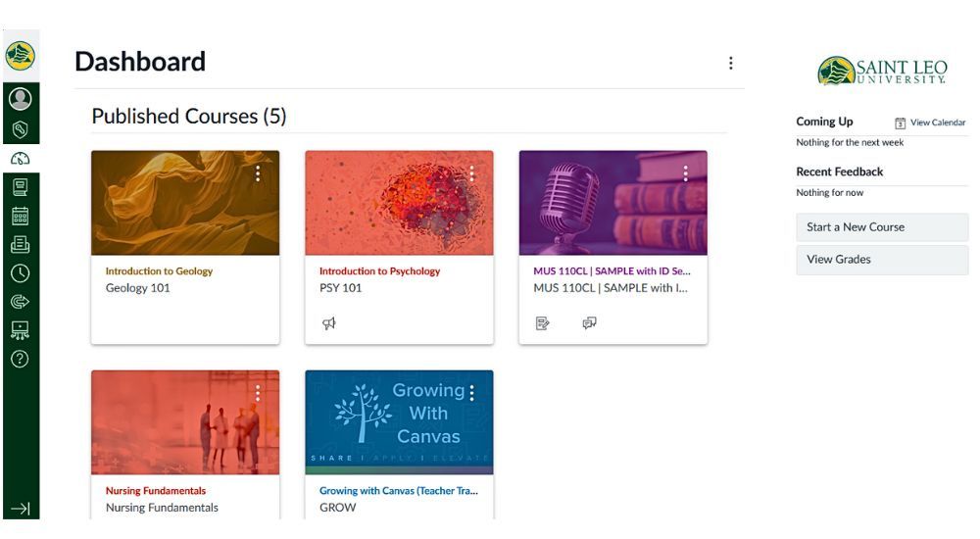The width and height of the screenshot is (980, 539).
Task: Click the discussions icon on MUS 110CL card
Action: (589, 322)
